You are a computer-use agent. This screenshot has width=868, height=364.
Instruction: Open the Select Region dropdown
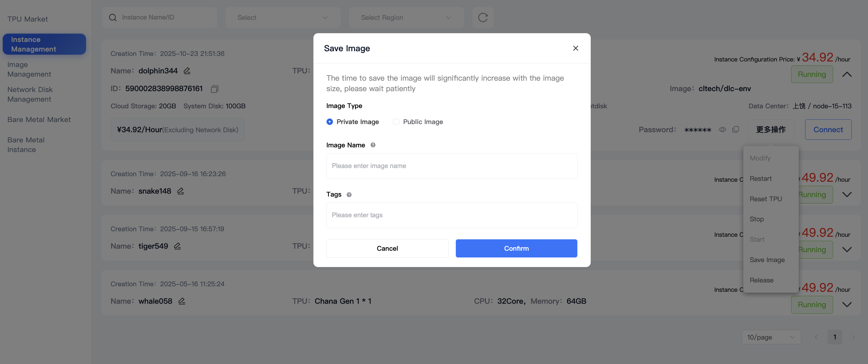(406, 17)
